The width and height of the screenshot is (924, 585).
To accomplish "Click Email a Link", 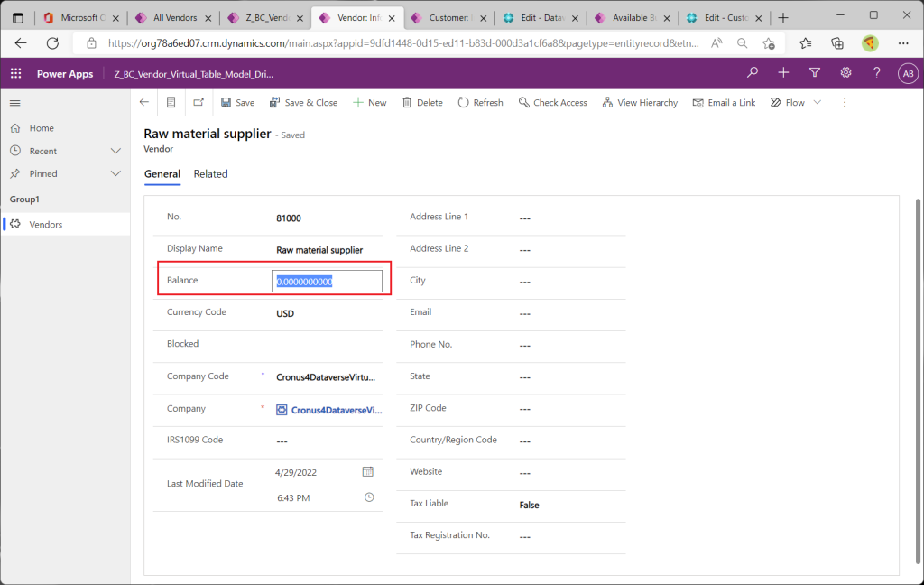I will [x=724, y=103].
